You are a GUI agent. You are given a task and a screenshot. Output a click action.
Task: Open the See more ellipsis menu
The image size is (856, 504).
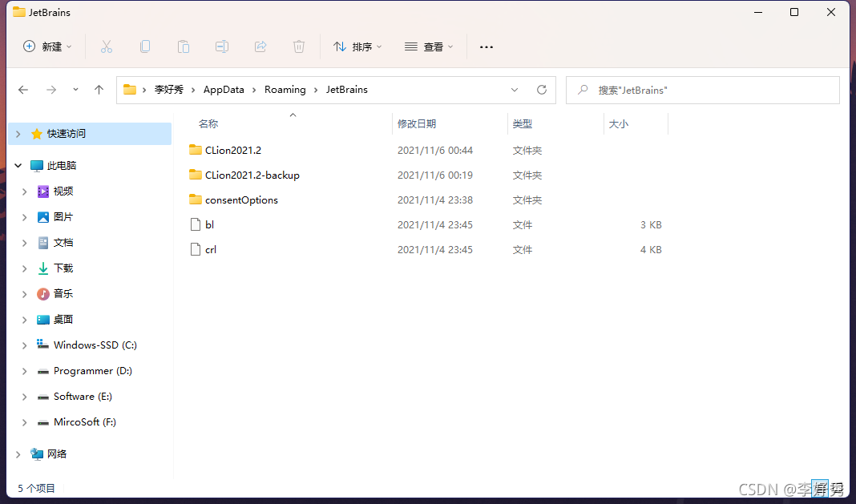click(x=487, y=47)
